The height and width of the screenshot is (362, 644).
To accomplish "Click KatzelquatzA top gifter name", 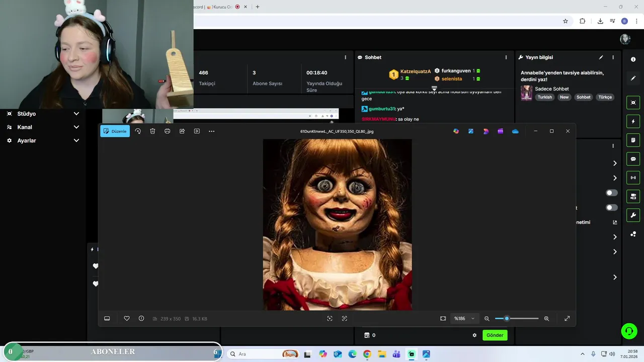I will pos(416,71).
